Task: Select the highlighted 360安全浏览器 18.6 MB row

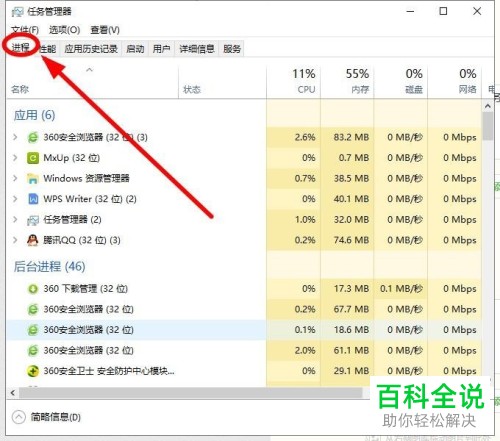Action: 244,330
